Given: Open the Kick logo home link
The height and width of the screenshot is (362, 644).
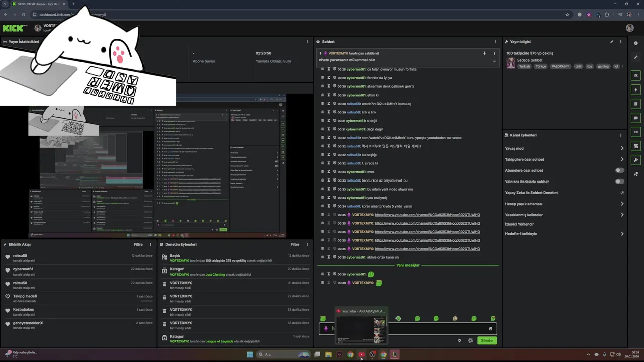Looking at the screenshot, I should (x=15, y=28).
